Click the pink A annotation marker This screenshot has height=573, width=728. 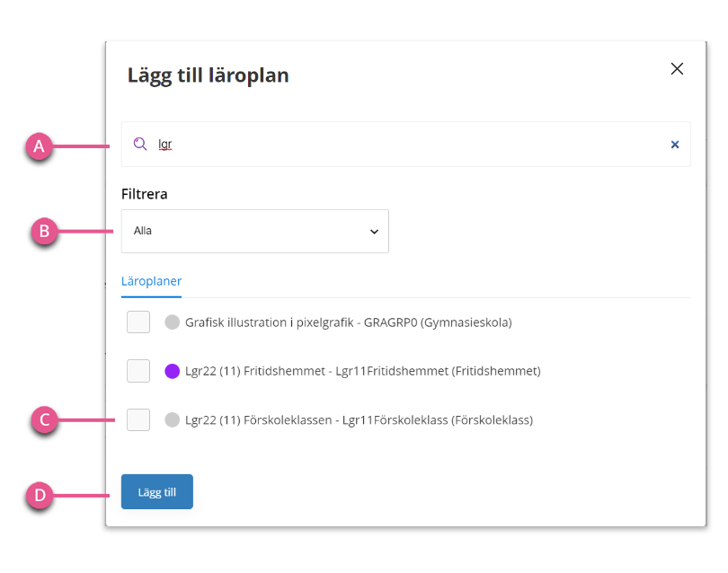click(x=39, y=146)
